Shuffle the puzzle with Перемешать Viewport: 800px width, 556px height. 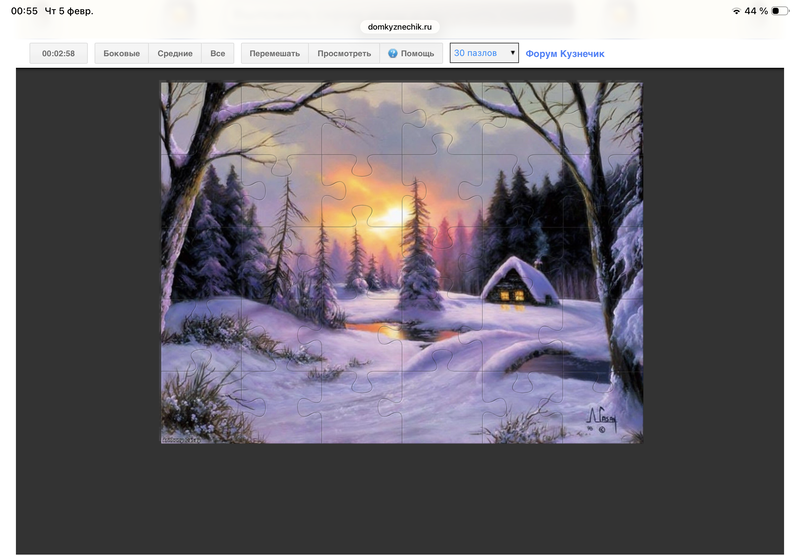tap(275, 54)
